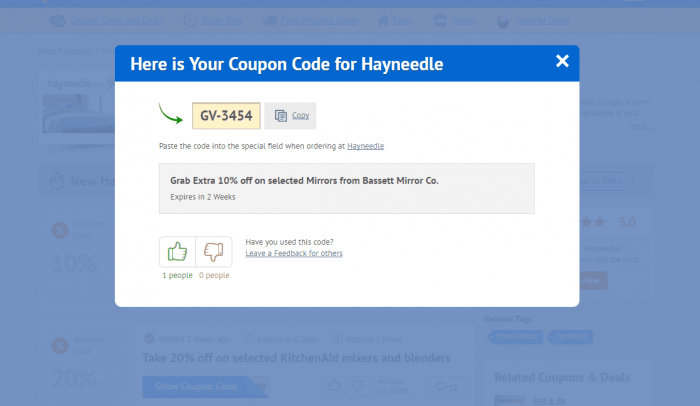The width and height of the screenshot is (700, 406).
Task: Open Summer Deals page
Action: pos(542,21)
